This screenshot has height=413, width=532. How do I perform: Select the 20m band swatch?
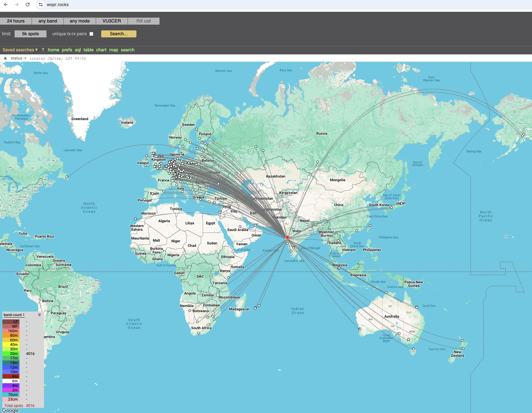pos(11,354)
